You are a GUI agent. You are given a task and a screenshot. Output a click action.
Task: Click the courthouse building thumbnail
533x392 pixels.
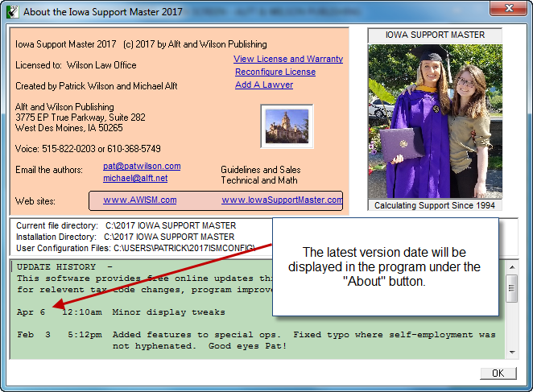(287, 126)
